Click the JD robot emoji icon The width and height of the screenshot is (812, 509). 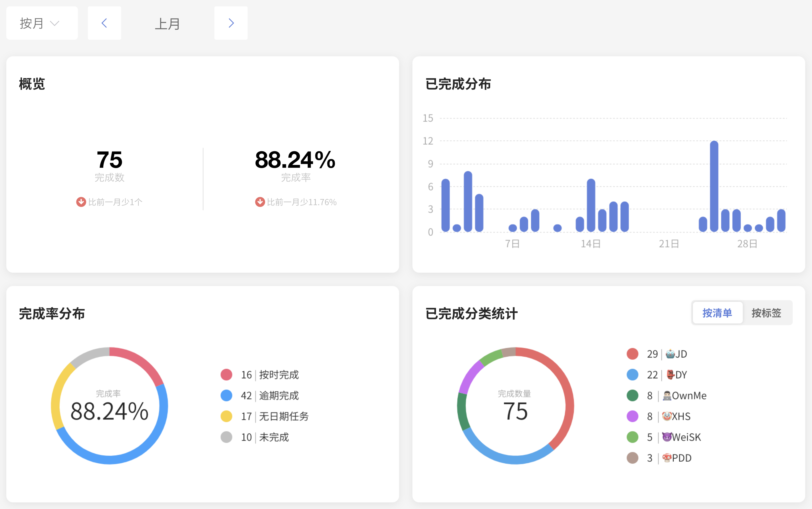tap(670, 354)
